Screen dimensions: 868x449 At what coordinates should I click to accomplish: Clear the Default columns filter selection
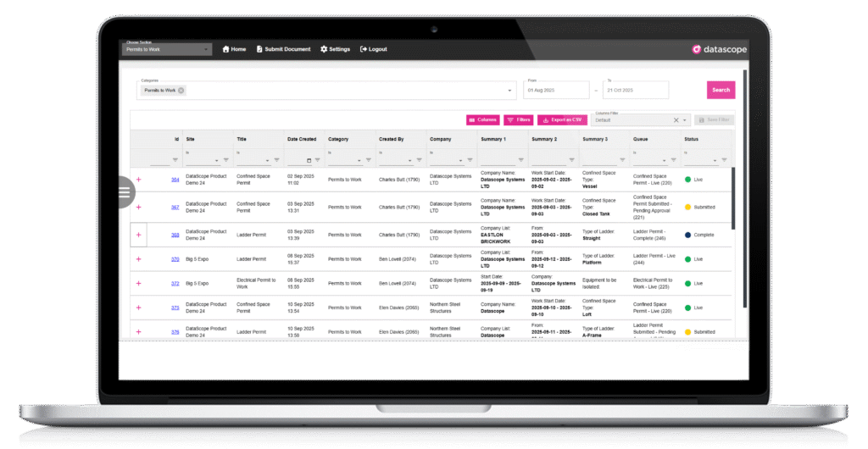(676, 120)
